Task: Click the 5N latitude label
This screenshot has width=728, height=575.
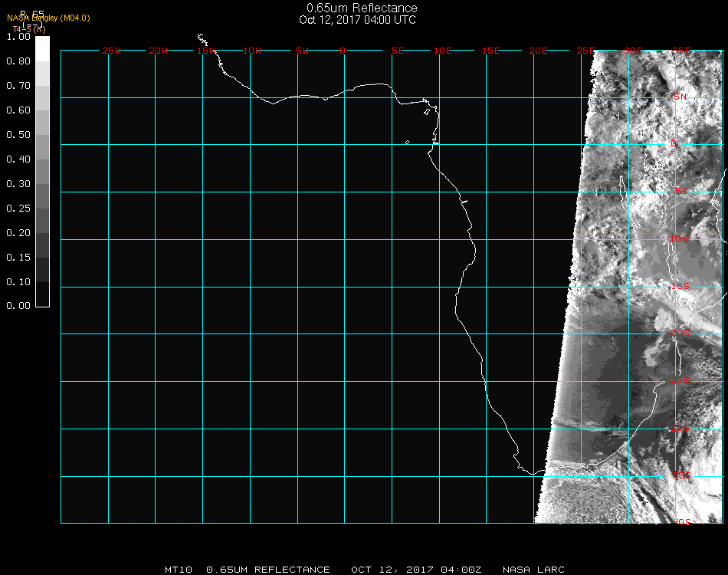Action: [680, 97]
